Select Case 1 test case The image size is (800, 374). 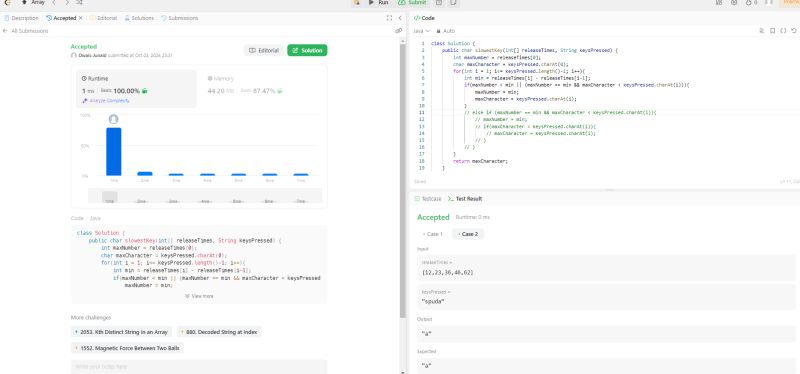[433, 234]
